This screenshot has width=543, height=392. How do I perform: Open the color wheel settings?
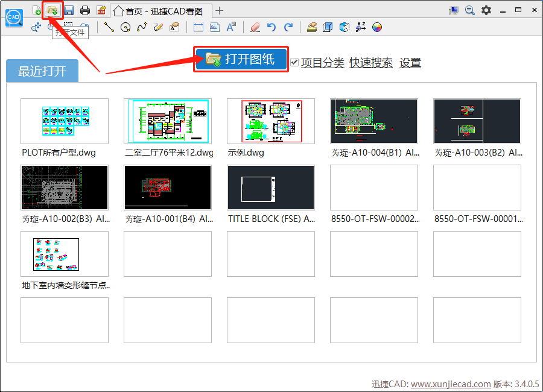(x=377, y=27)
